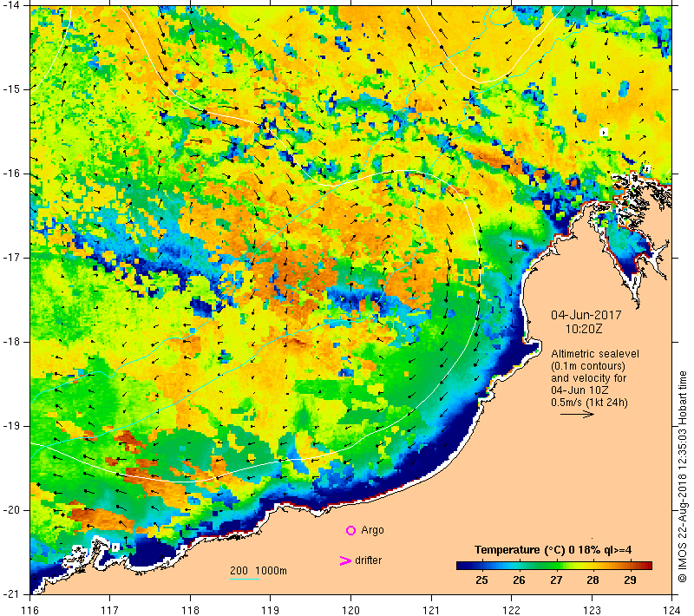Click the 25 label on temperature scale
Screen dimensions: 694x616
tap(481, 580)
